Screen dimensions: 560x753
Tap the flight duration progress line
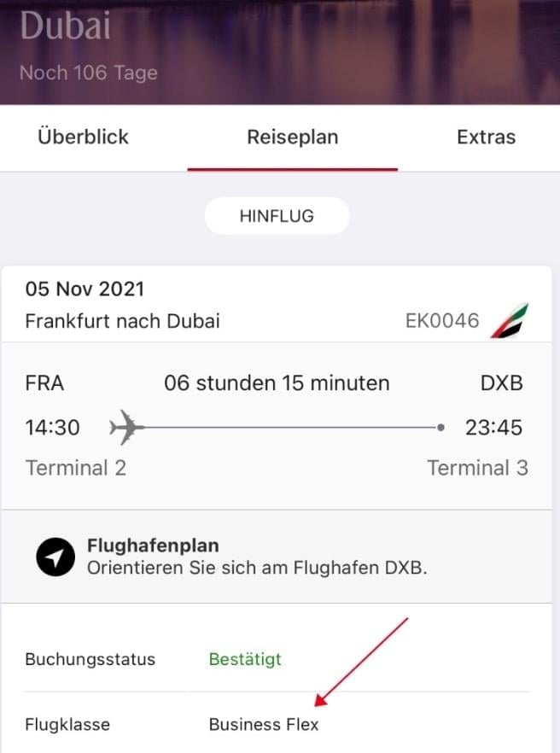click(289, 427)
